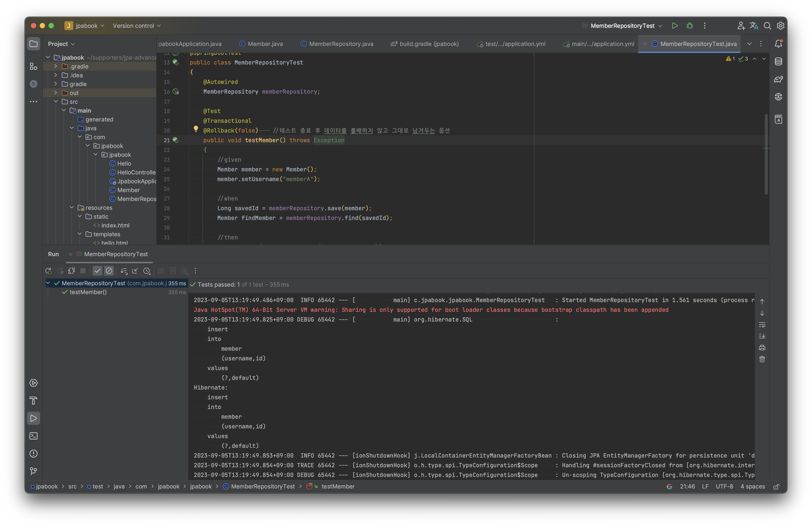812x526 pixels.
Task: Open test history clock icon
Action: pyautogui.click(x=147, y=271)
